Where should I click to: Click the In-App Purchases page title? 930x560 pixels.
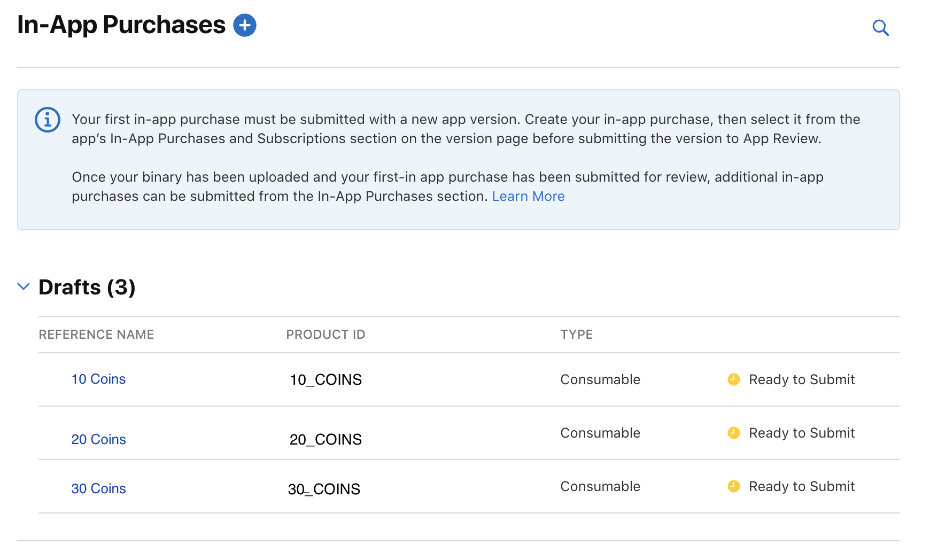click(x=121, y=25)
